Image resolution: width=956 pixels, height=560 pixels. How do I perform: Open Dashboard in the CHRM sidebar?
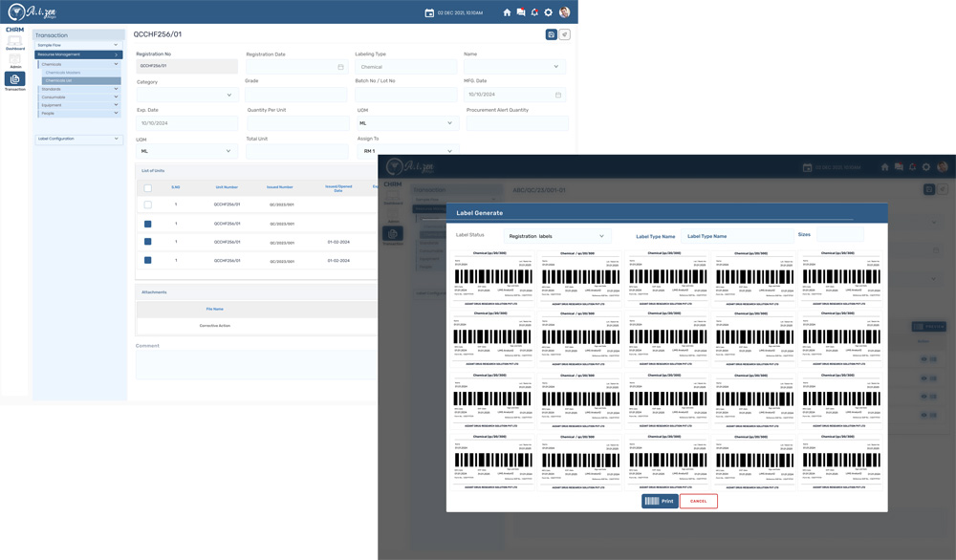(x=14, y=43)
